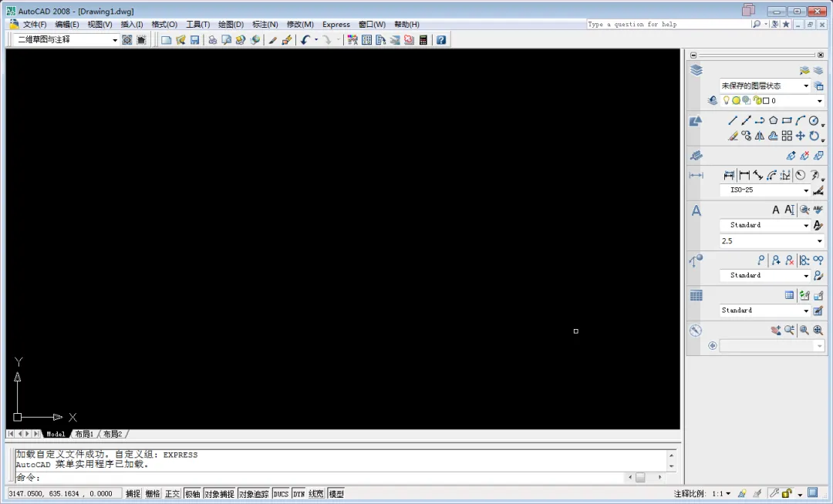Open the 帮助(H) menu
The image size is (833, 504).
[407, 25]
